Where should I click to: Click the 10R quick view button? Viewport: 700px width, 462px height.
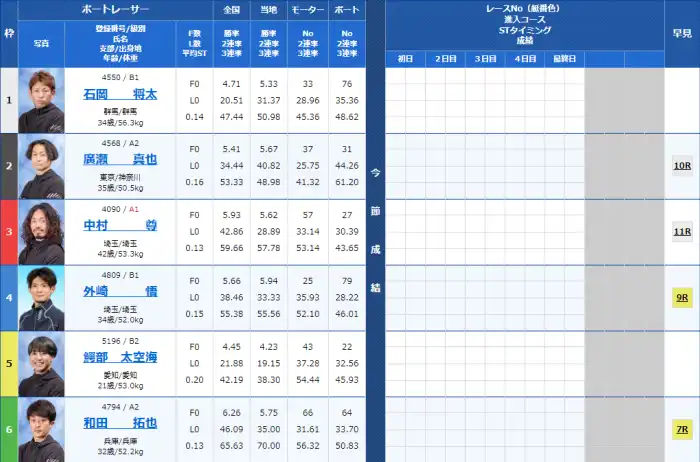(681, 165)
